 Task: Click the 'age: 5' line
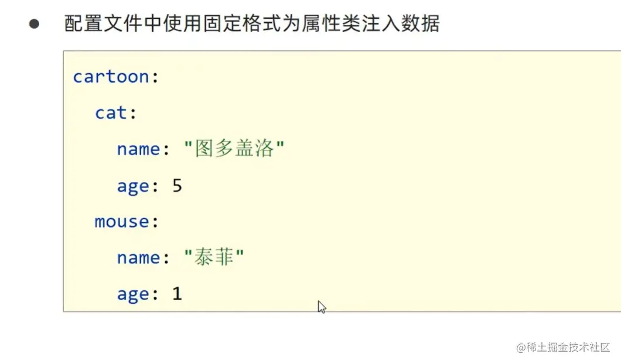tap(149, 186)
